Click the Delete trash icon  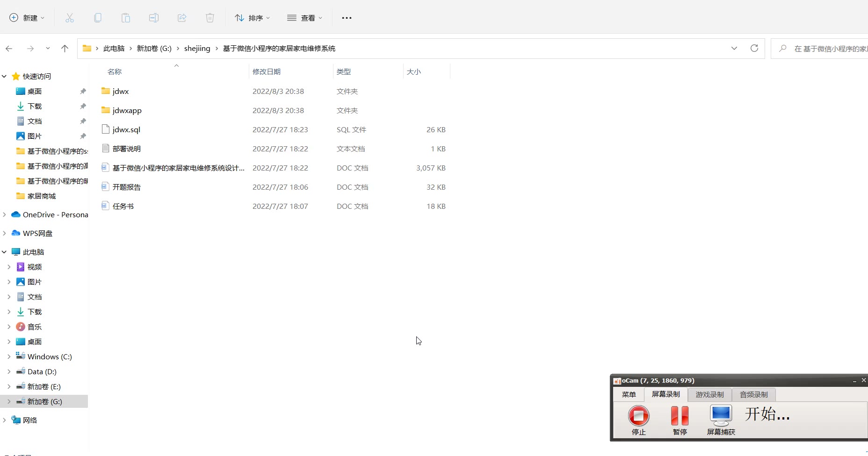coord(210,18)
